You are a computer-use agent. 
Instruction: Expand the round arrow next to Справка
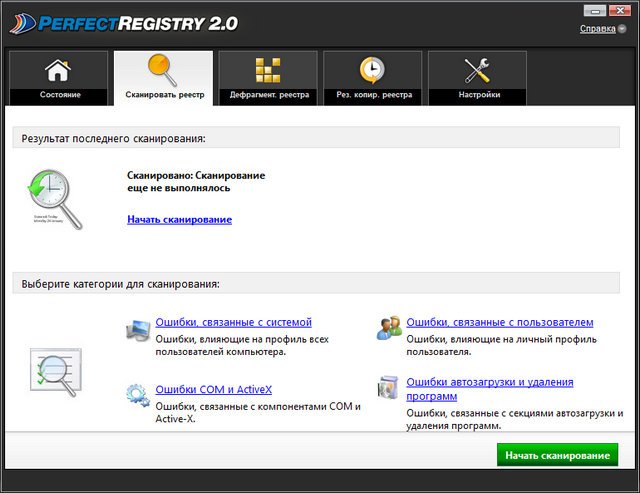(x=622, y=29)
